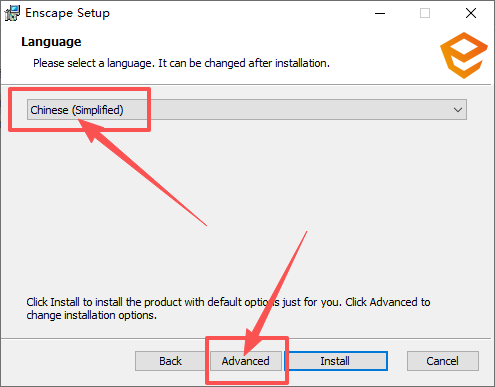Click the 'Please select a language' description text

pyautogui.click(x=181, y=63)
